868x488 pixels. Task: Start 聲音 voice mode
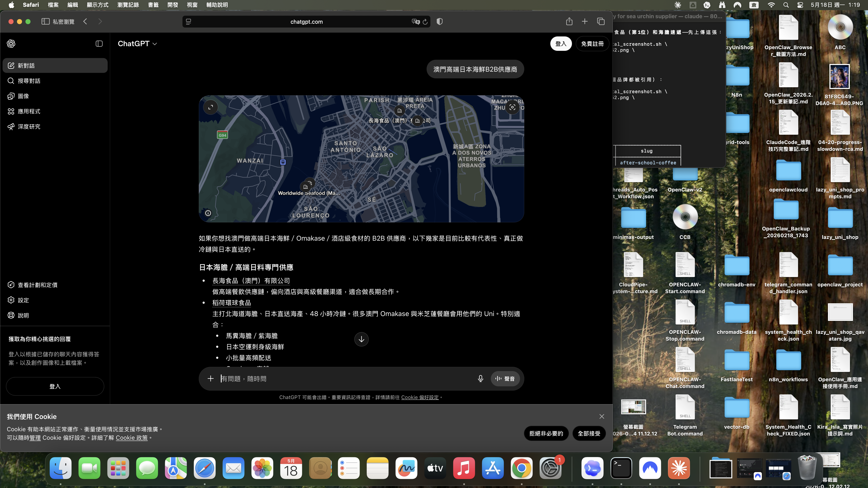[505, 378]
